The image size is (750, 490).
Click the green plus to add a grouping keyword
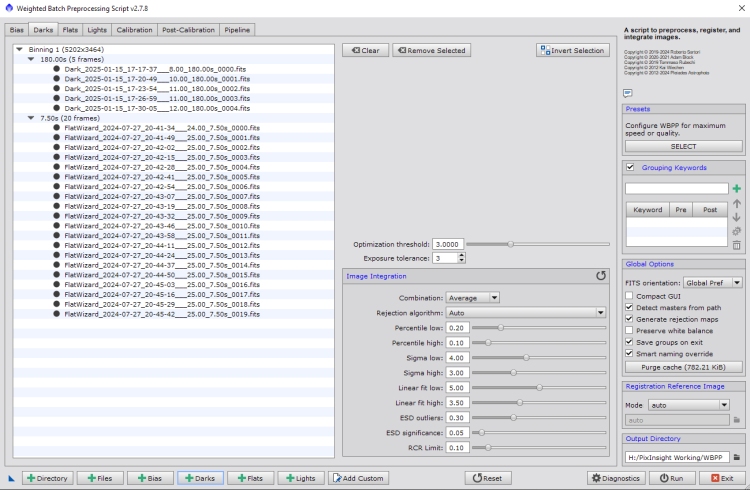coord(736,188)
